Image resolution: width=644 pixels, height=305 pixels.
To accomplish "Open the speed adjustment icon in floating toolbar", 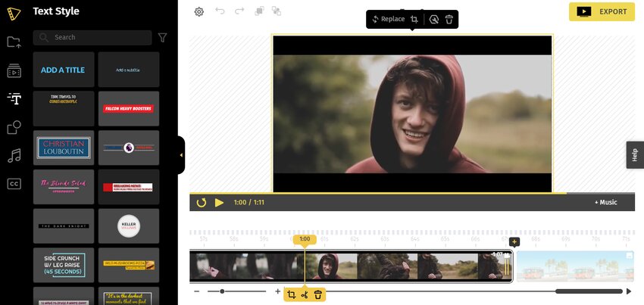I will tap(433, 19).
